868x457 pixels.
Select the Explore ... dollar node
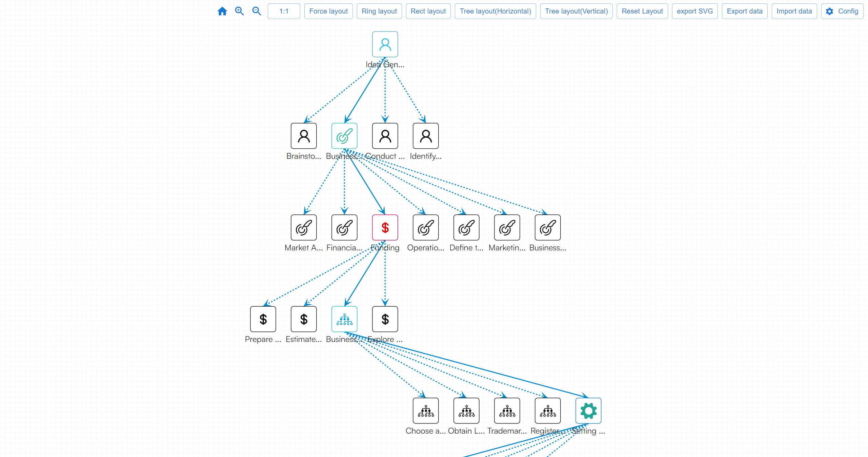[x=385, y=319]
